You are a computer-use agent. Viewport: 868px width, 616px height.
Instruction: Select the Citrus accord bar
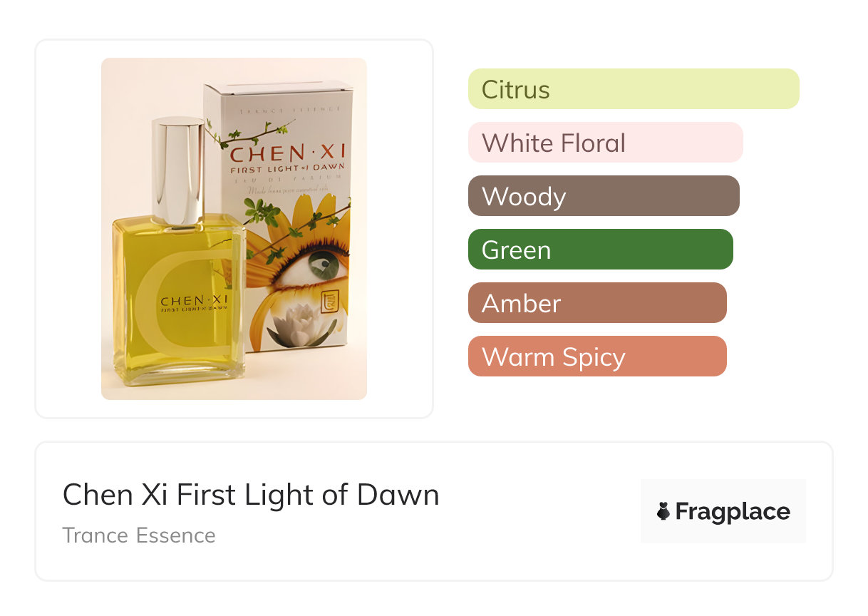point(633,89)
